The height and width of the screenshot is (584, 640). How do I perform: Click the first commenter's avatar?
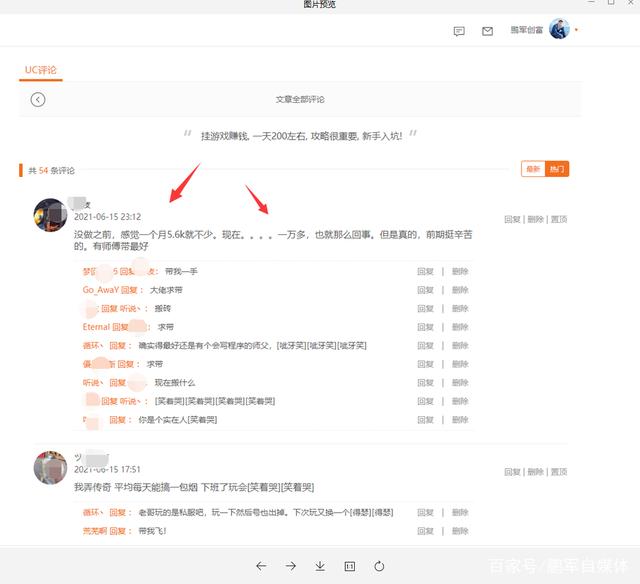click(50, 214)
